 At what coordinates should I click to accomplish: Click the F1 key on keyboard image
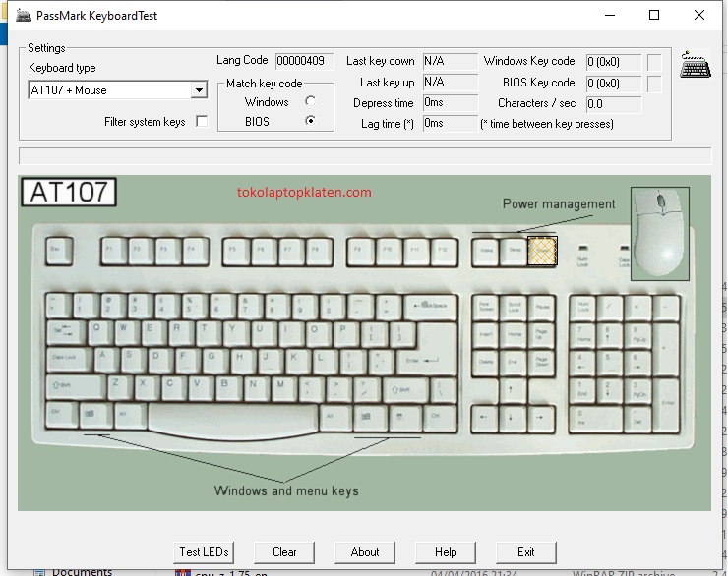[114, 251]
